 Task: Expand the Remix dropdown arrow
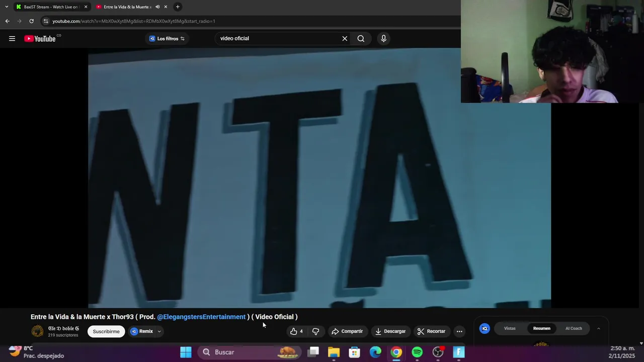[x=159, y=331]
